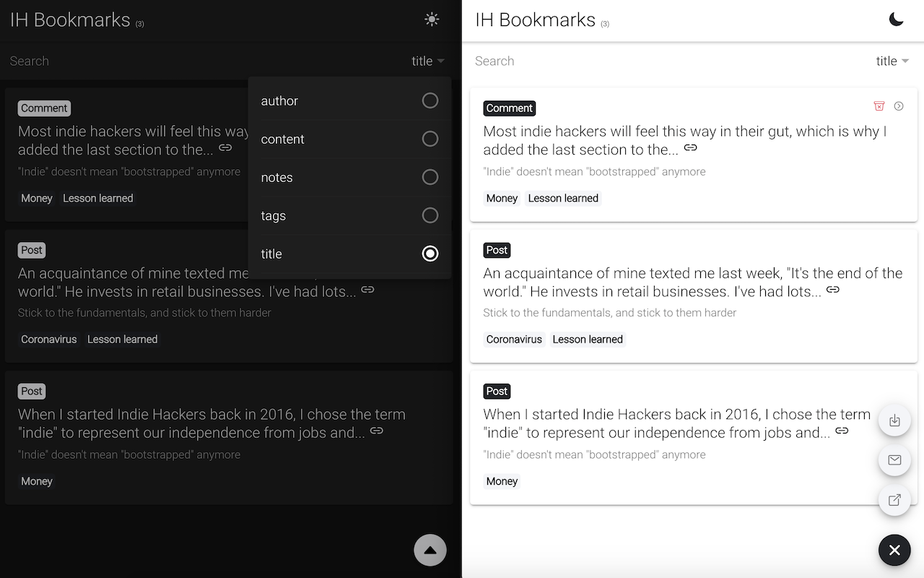Click 'Stick to the fundamentals' subtitle, light panel
This screenshot has width=924, height=578.
(x=610, y=313)
